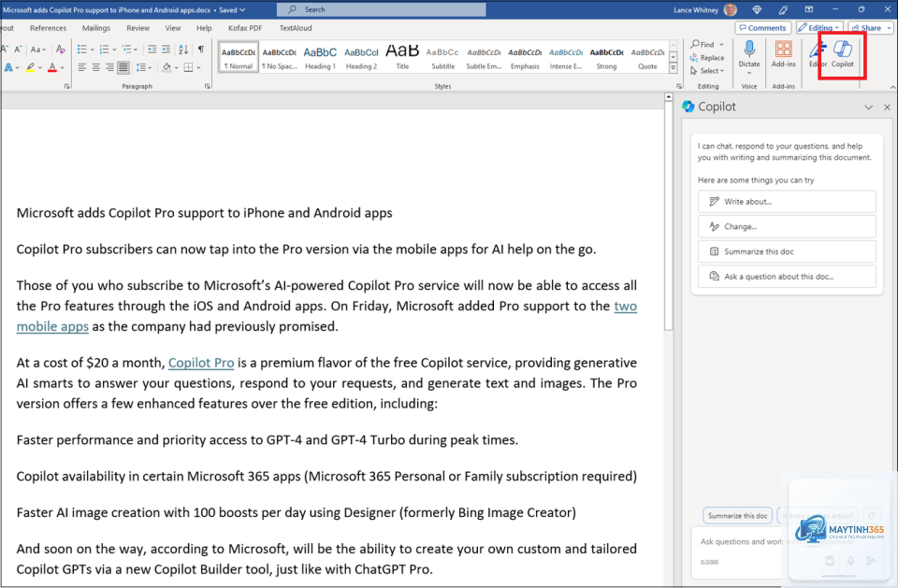Open the font color dropdown arrow
898x588 pixels.
pyautogui.click(x=63, y=67)
